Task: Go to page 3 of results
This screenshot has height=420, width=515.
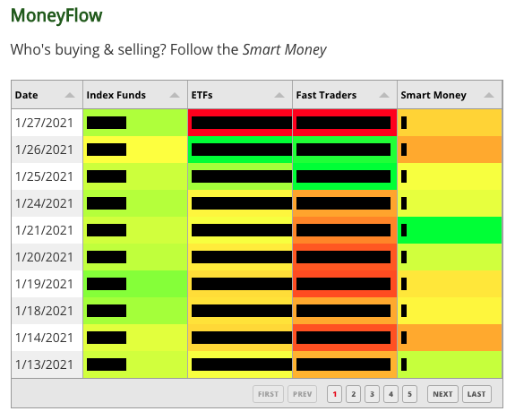Action: tap(372, 394)
